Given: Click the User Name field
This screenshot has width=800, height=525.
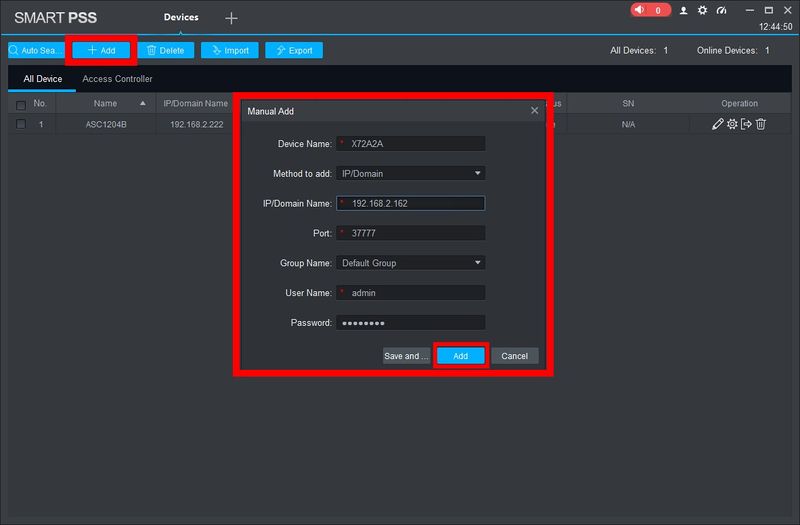Looking at the screenshot, I should [411, 293].
